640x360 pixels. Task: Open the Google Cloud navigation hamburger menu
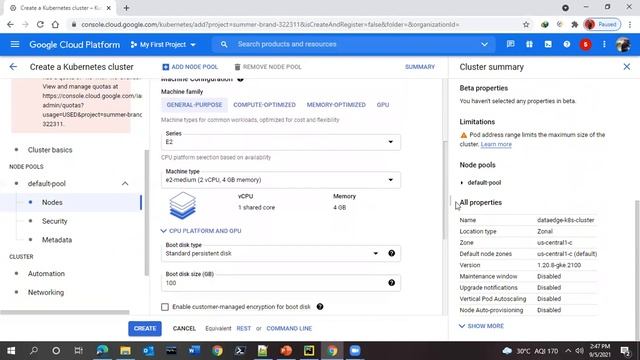point(15,44)
